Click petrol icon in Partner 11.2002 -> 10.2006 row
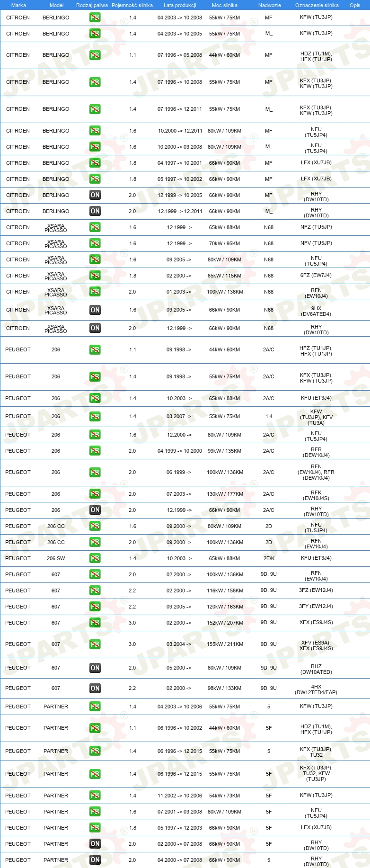The width and height of the screenshot is (370, 868). [x=95, y=796]
